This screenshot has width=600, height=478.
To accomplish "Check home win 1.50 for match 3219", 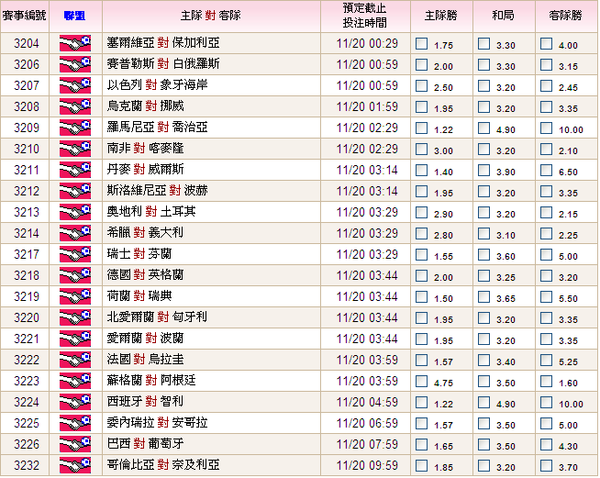I will pos(422,297).
